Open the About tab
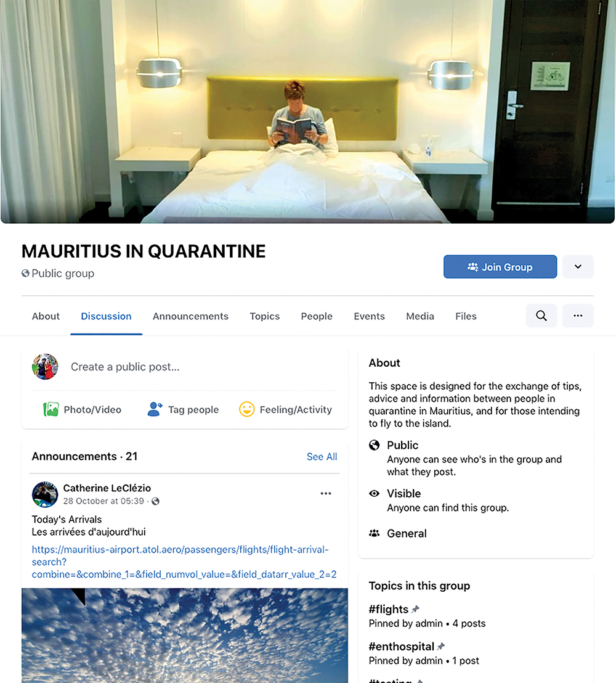Screen dimensions: 616x683 pos(46,316)
